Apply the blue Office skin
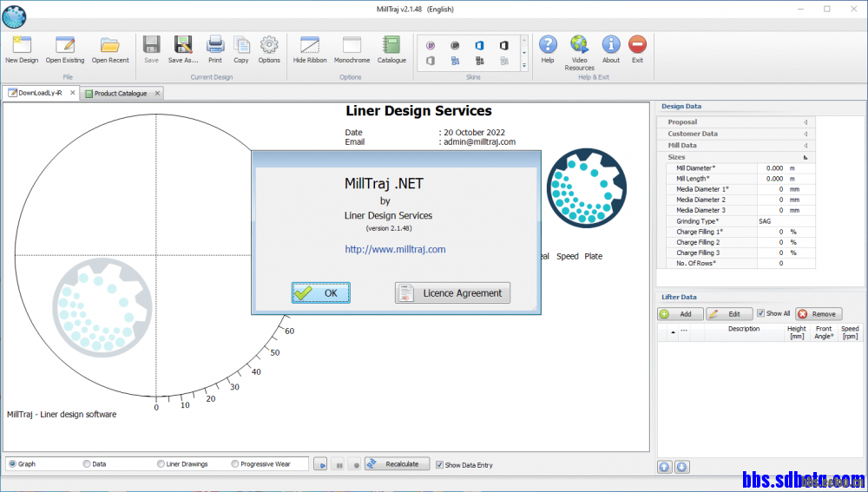This screenshot has width=868, height=492. (479, 45)
